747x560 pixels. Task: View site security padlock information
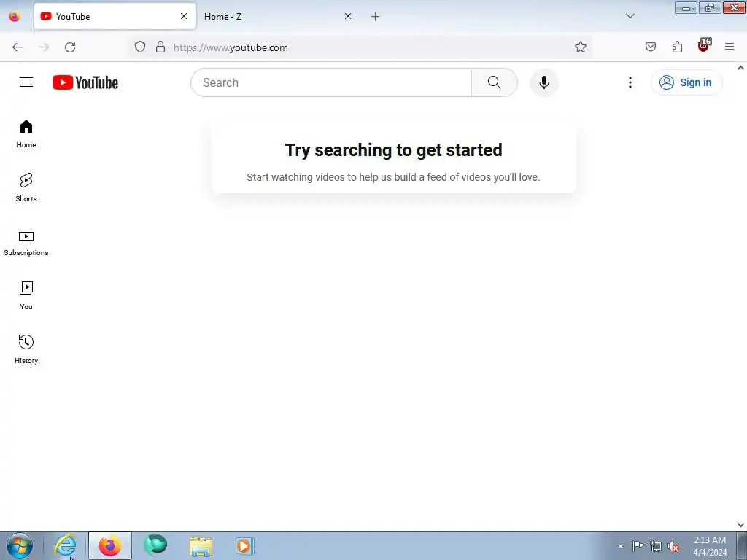(160, 47)
